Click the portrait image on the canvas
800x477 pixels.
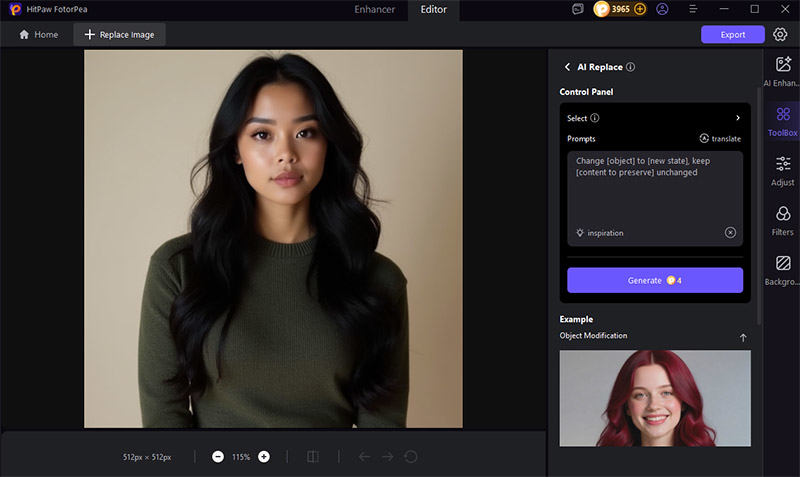pyautogui.click(x=273, y=239)
